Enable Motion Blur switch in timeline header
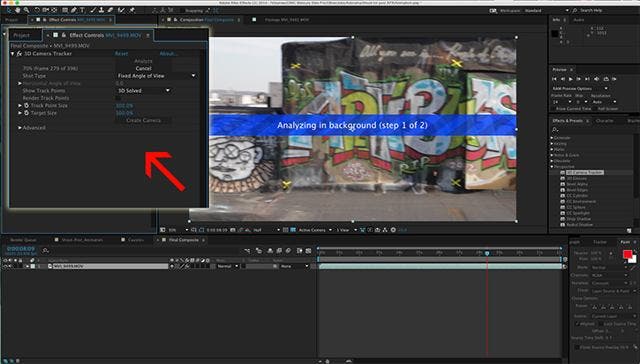The width and height of the screenshot is (640, 364). [289, 251]
